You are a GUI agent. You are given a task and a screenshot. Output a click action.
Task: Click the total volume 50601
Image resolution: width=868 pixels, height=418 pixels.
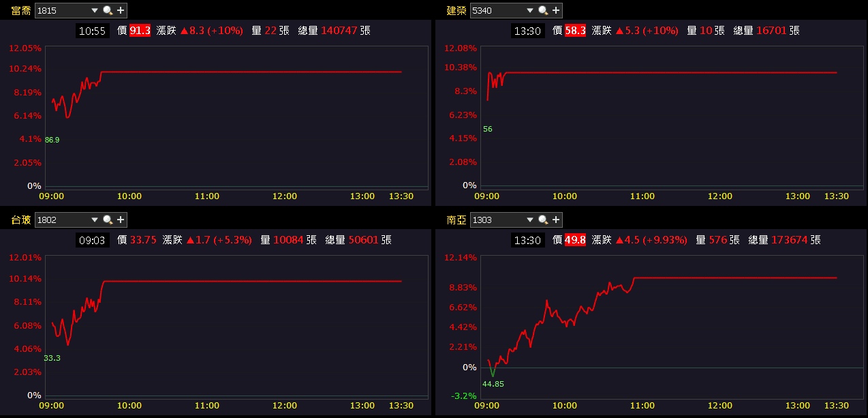pos(364,240)
